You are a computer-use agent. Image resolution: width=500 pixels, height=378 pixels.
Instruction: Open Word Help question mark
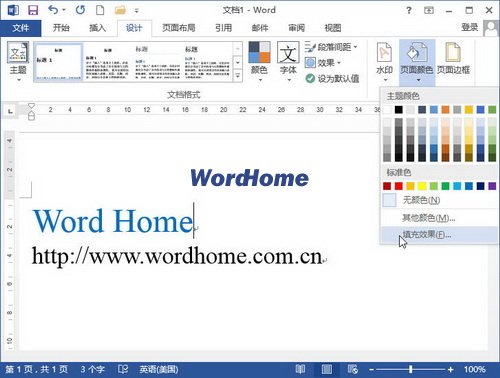409,10
